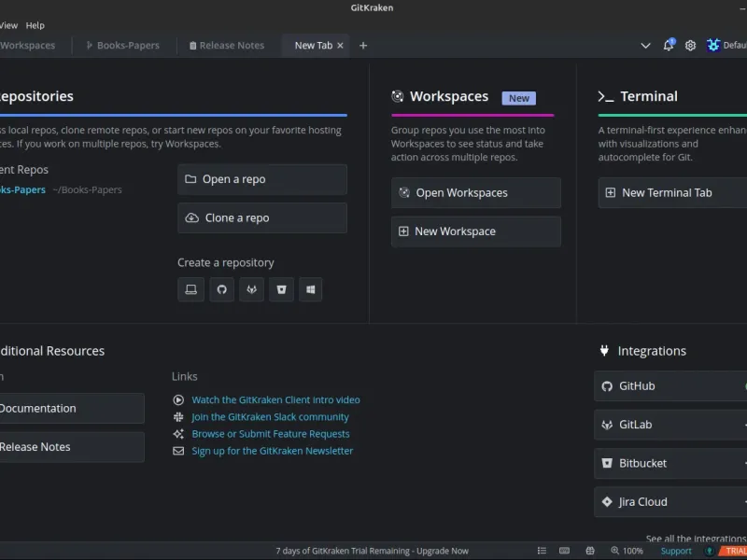Create a repository on GitHub icon
The height and width of the screenshot is (560, 747).
coord(221,289)
